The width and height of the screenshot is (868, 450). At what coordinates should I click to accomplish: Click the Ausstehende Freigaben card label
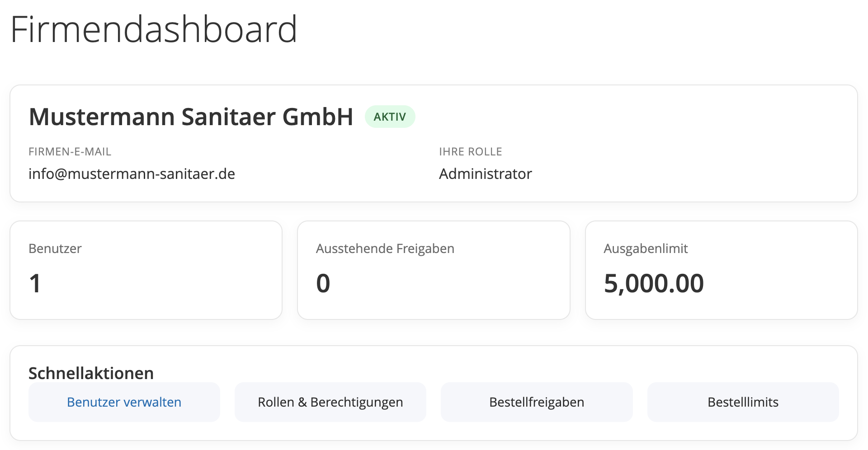[x=385, y=248]
